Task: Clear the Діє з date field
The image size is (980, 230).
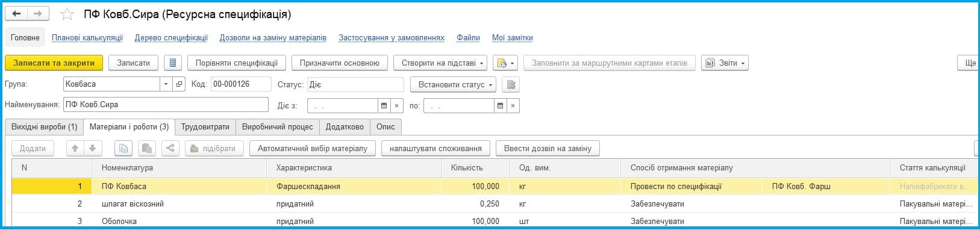Action: [x=396, y=106]
